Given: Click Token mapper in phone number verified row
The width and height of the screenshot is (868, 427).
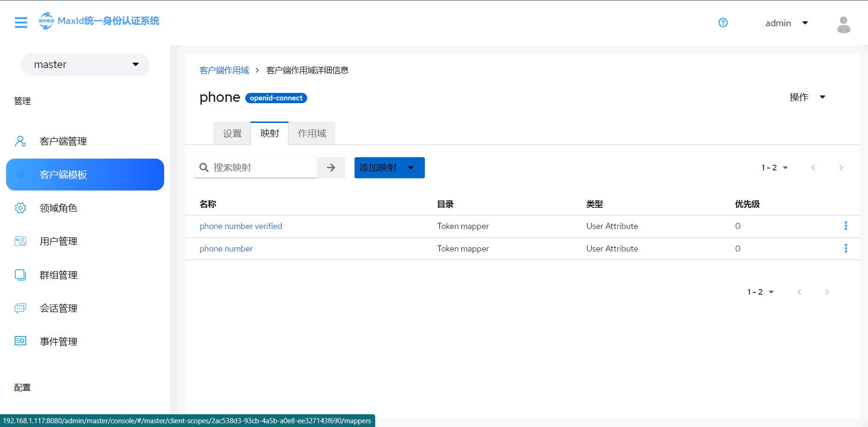Looking at the screenshot, I should [463, 226].
